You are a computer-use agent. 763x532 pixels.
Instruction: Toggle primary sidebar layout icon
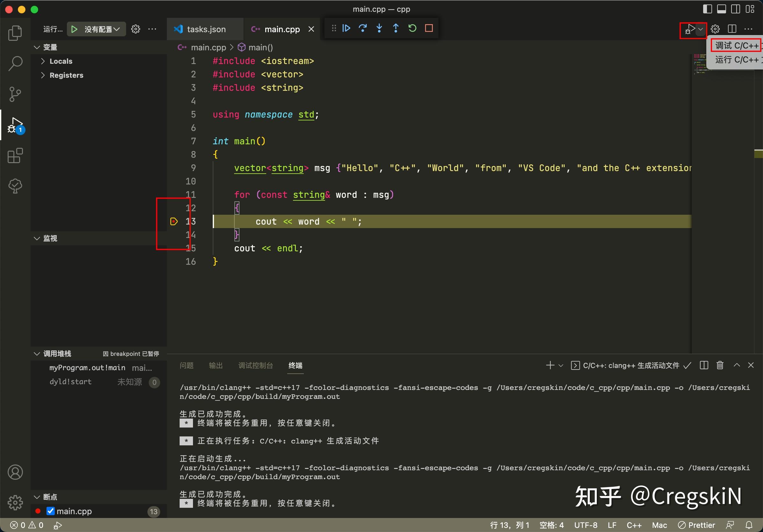pyautogui.click(x=708, y=9)
